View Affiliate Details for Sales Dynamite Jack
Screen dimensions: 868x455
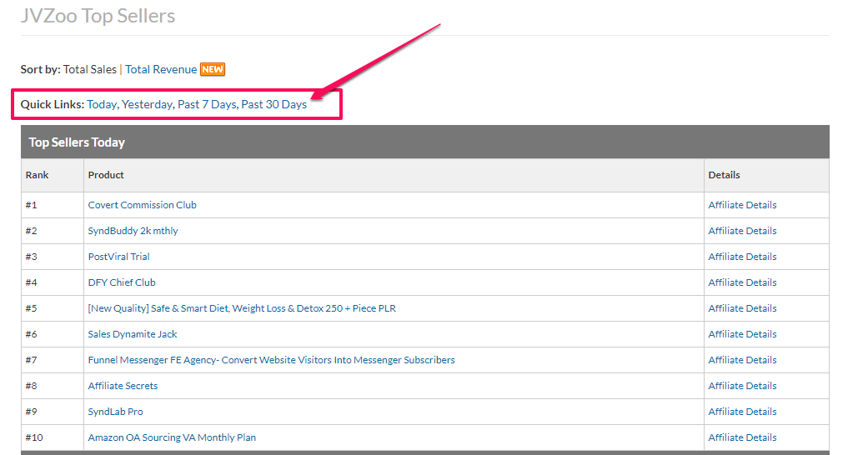click(742, 334)
